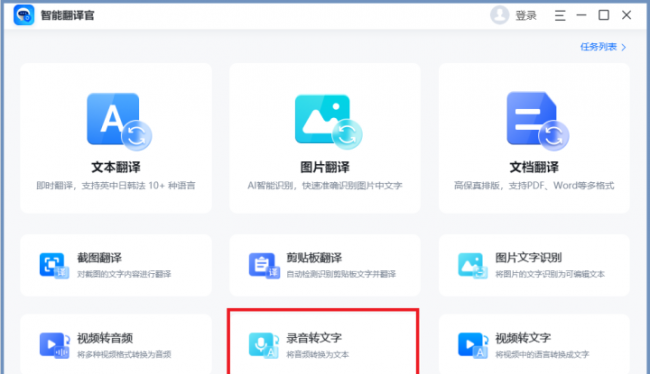Click the 图片翻译 picture icon
The width and height of the screenshot is (650, 374).
(328, 121)
